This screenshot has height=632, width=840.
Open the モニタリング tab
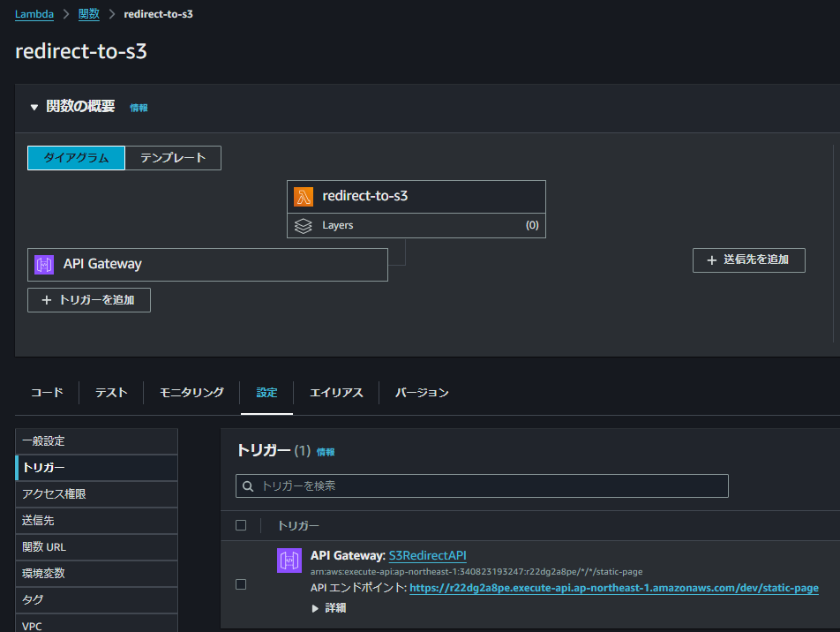point(191,392)
